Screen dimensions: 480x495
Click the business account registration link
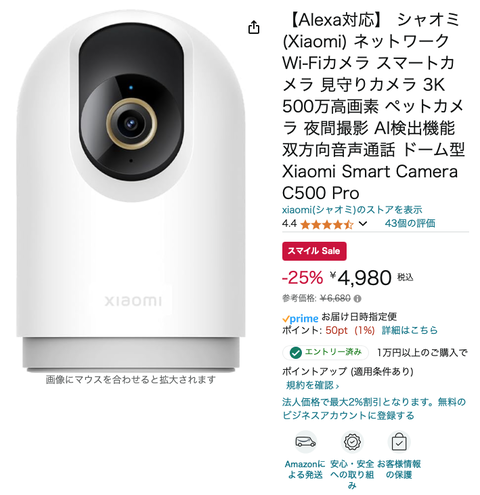pos(374,409)
